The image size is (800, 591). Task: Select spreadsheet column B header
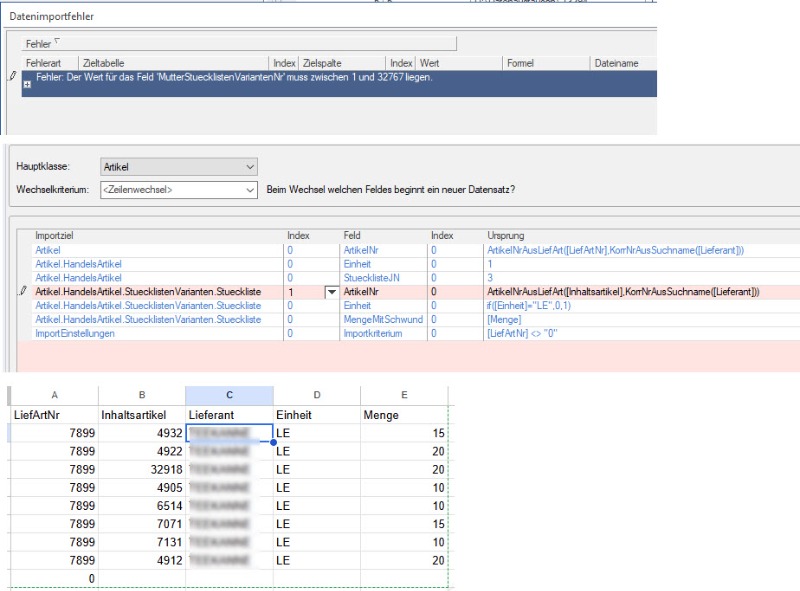click(142, 395)
